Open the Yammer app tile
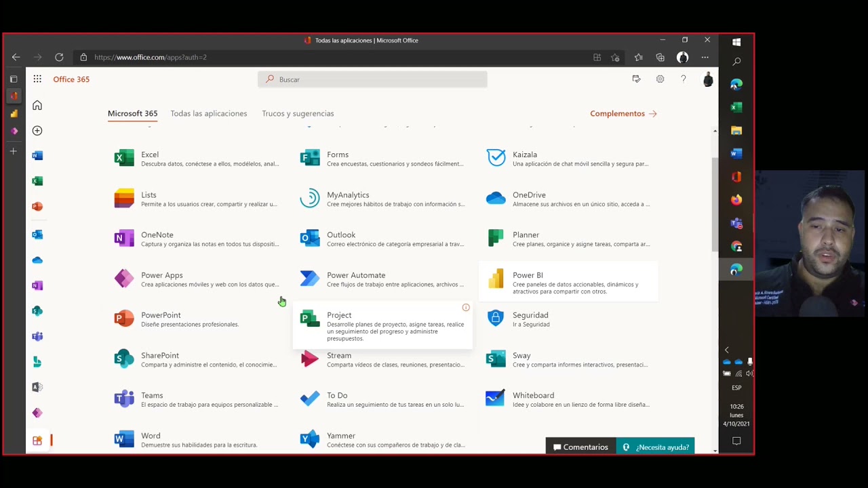 [382, 439]
